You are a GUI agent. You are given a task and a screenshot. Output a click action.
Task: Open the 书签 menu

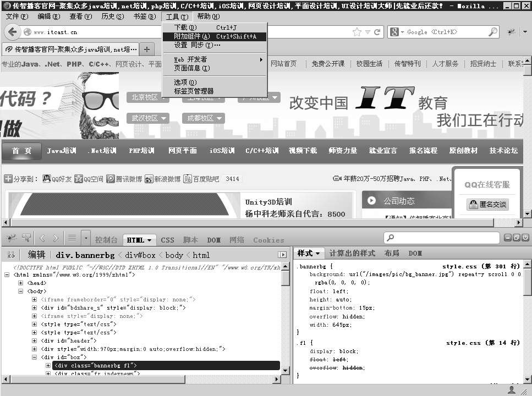(145, 16)
